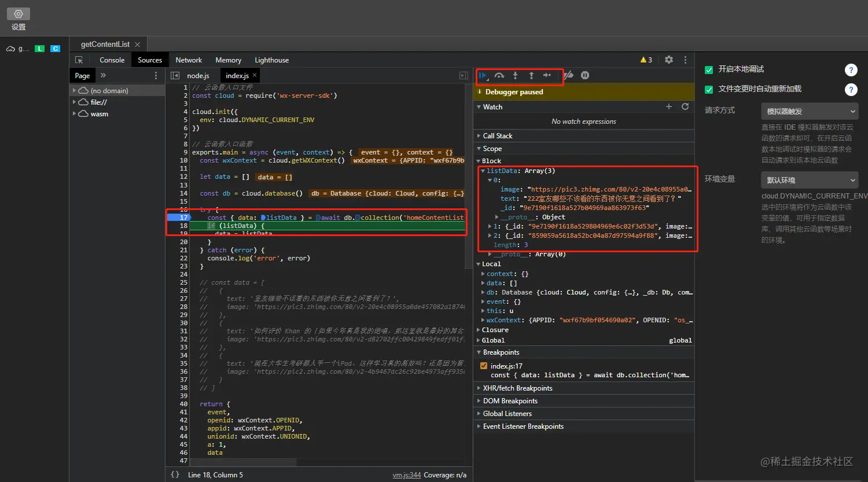Switch to the Console tab
The image size is (868, 482).
[x=112, y=60]
